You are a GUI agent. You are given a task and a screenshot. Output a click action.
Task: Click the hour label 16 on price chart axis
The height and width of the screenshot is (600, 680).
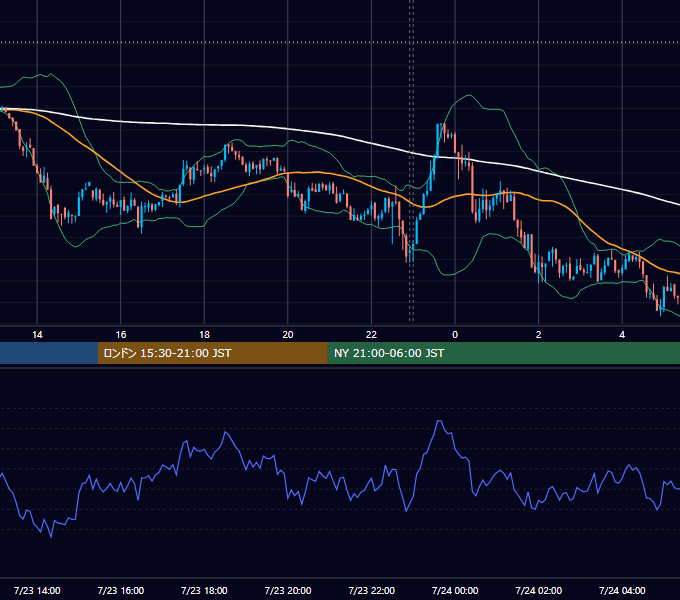pos(121,335)
